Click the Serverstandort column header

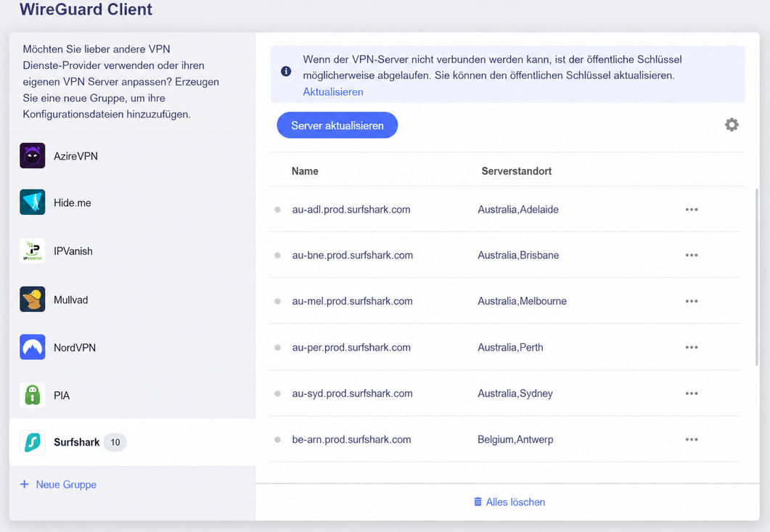click(x=517, y=171)
